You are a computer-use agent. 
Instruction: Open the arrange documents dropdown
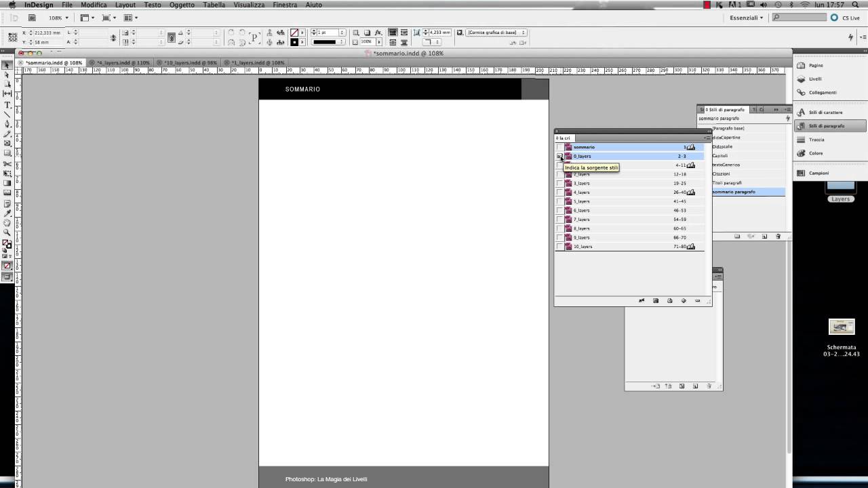[131, 18]
